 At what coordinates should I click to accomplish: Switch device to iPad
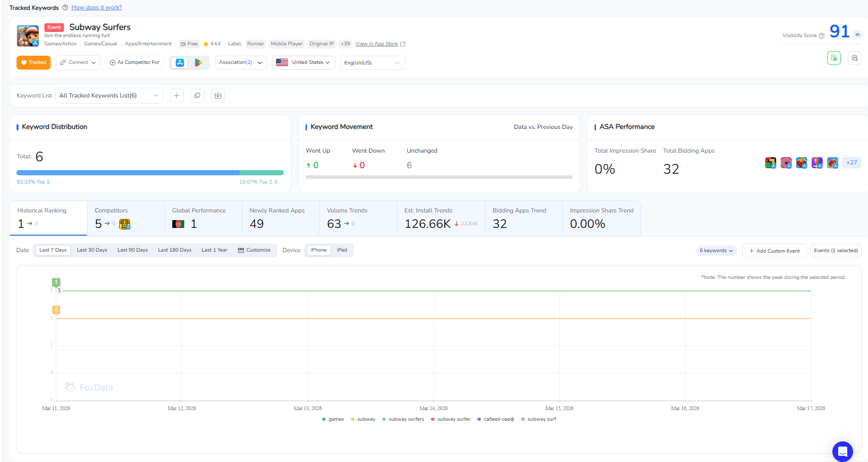pyautogui.click(x=342, y=250)
